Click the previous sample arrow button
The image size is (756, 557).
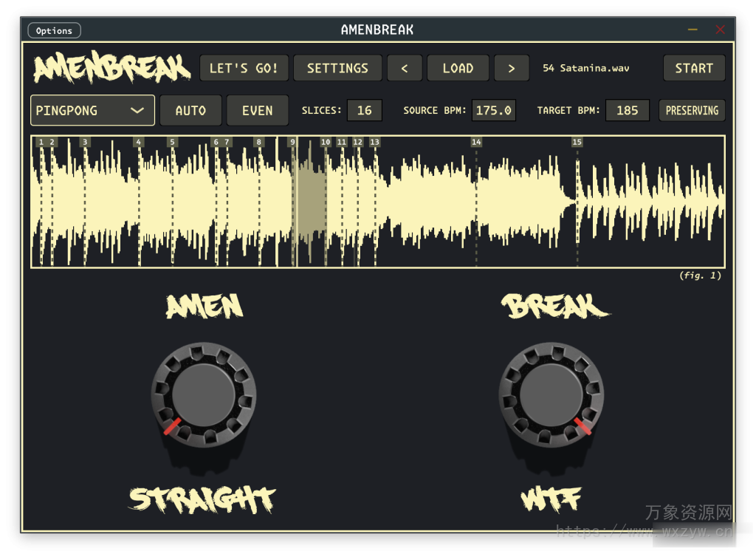[405, 67]
